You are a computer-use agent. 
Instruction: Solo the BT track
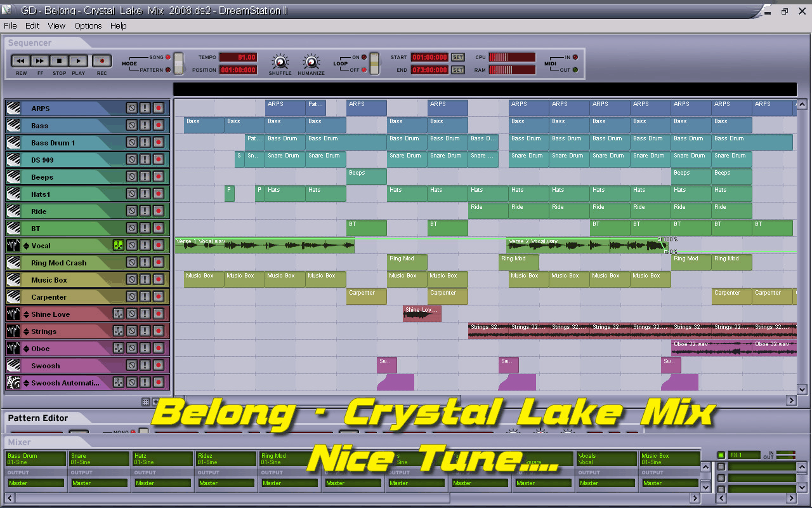(145, 228)
